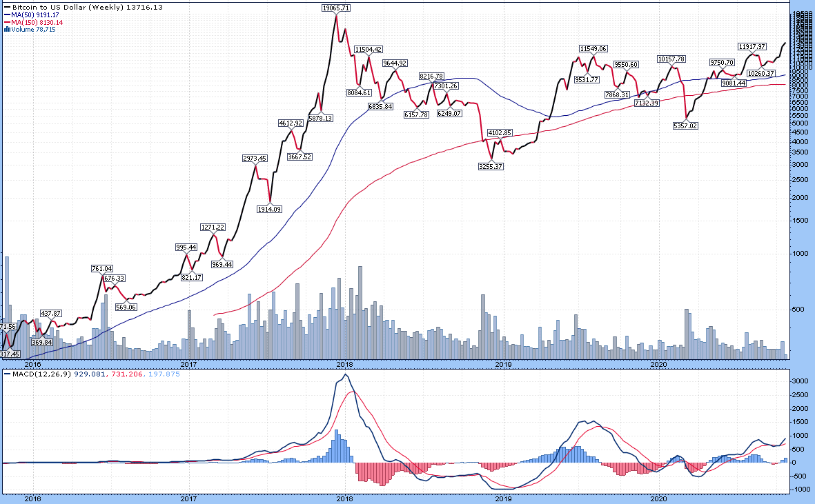This screenshot has width=815, height=504.
Task: Click the 6835.84 price label
Action: [x=380, y=106]
